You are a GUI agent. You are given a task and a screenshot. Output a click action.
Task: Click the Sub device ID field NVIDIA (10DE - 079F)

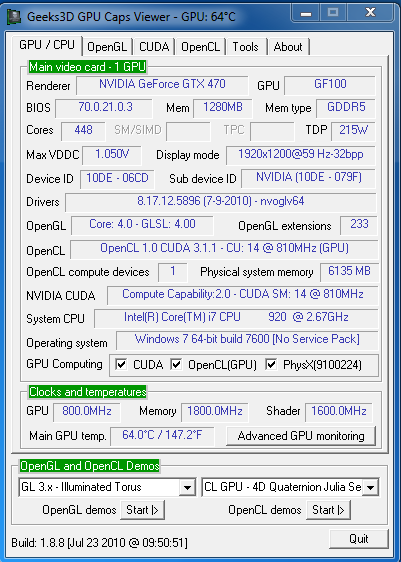309,178
